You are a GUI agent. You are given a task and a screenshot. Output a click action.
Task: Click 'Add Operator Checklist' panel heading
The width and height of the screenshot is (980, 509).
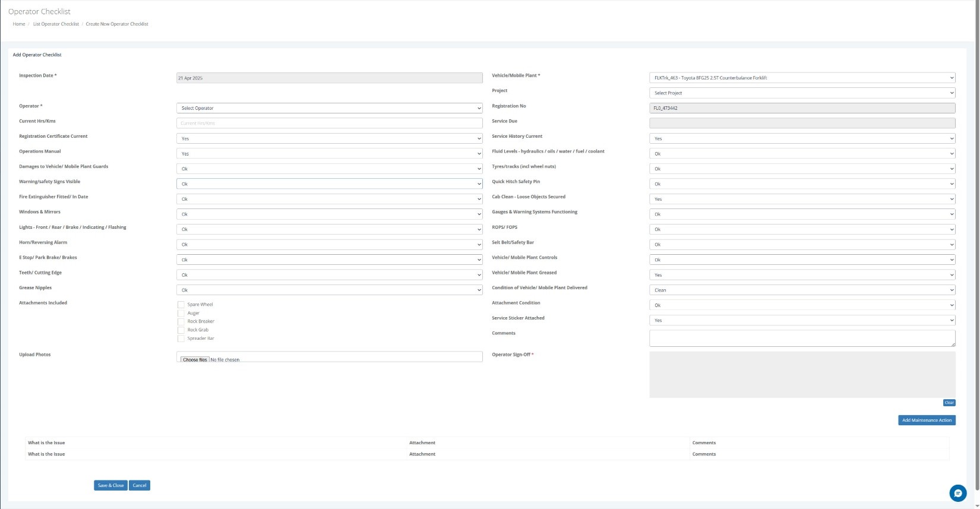37,55
